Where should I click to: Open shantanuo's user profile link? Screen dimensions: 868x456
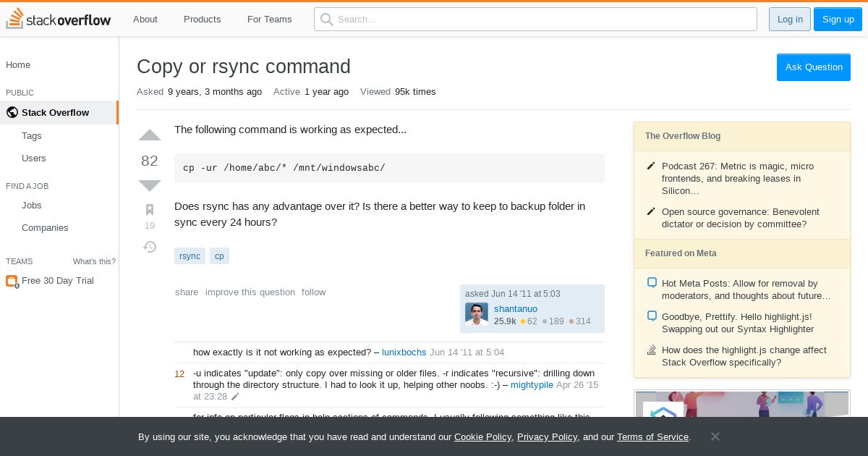[x=516, y=308]
